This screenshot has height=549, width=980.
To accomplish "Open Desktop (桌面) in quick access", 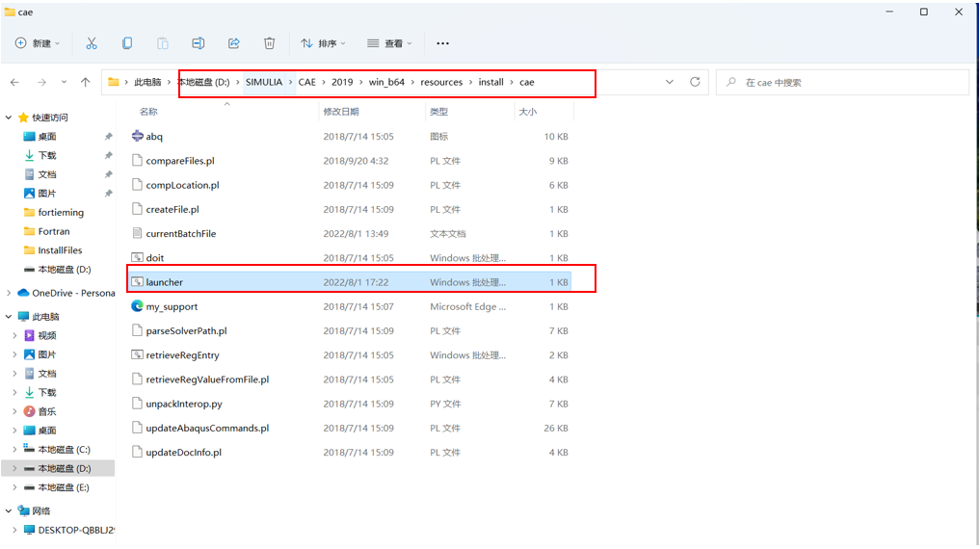I will (47, 136).
